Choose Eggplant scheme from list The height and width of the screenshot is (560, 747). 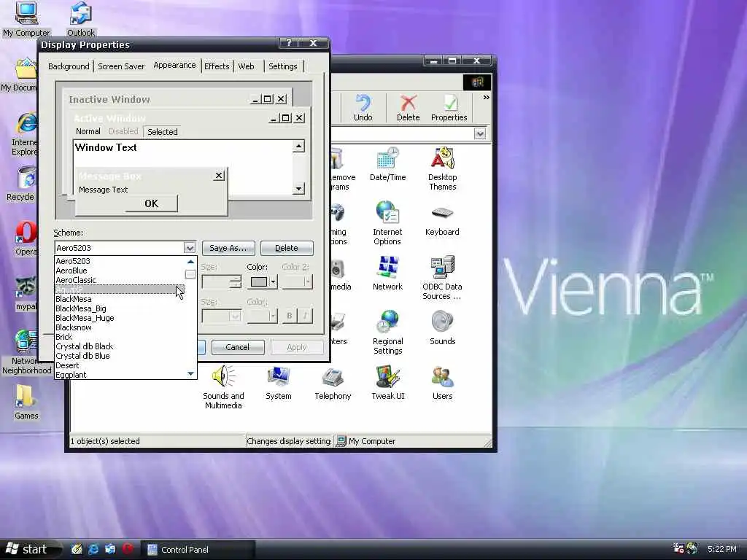pos(120,375)
